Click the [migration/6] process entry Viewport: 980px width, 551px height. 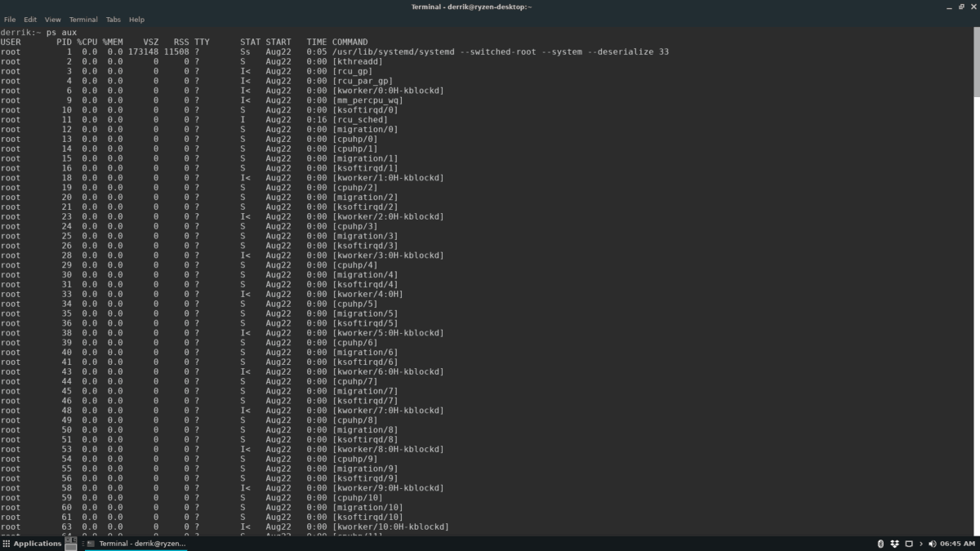[365, 353]
